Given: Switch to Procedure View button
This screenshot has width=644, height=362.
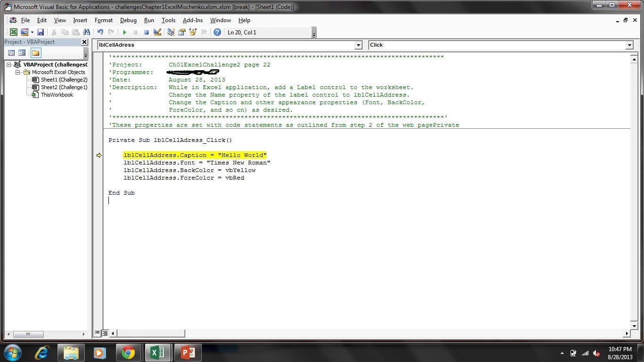Looking at the screenshot, I should point(97,333).
